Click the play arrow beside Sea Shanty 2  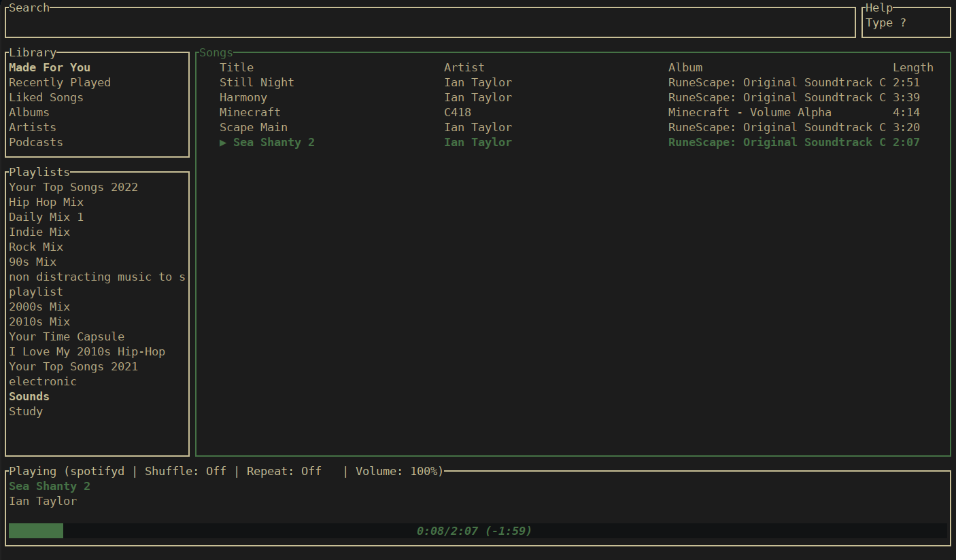click(x=223, y=143)
